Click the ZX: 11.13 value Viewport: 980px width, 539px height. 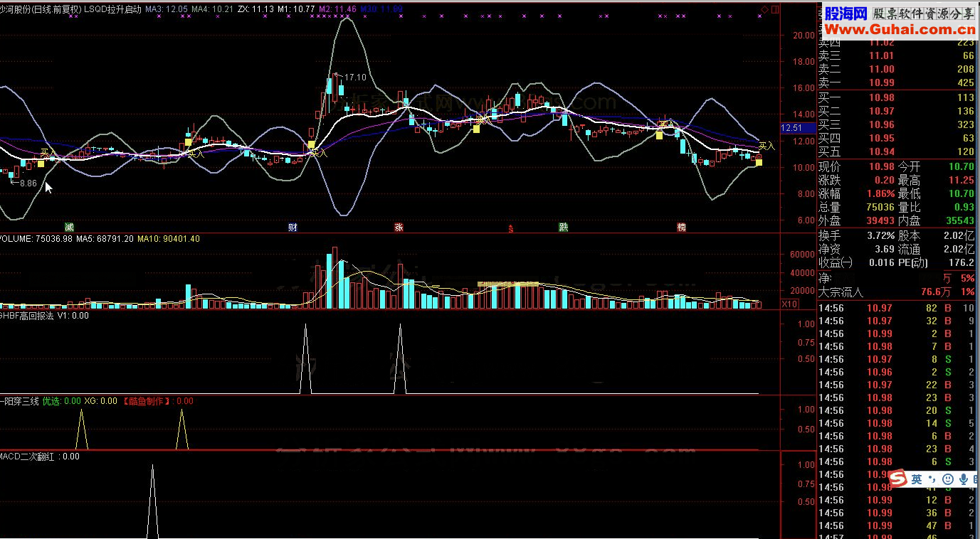tap(255, 9)
